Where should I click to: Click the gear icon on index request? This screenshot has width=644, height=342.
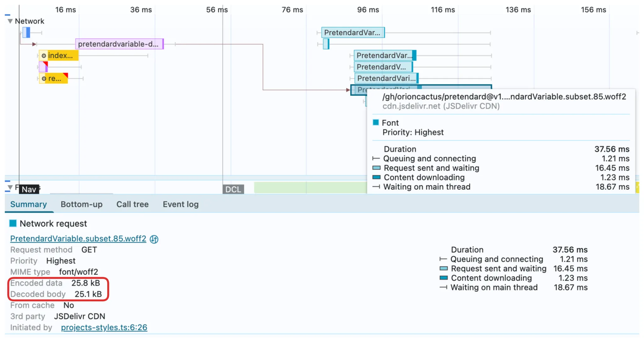tap(44, 56)
